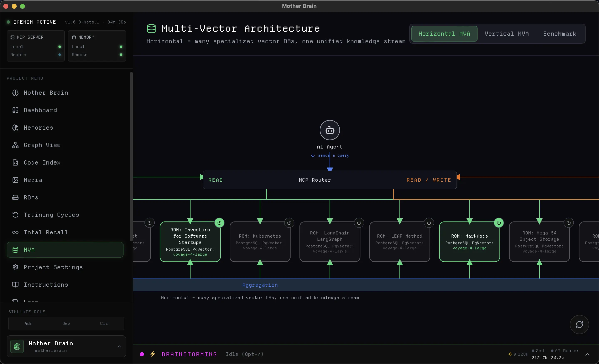Open Memories from the project menu
Viewport: 599px width, 364px height.
coord(65,128)
